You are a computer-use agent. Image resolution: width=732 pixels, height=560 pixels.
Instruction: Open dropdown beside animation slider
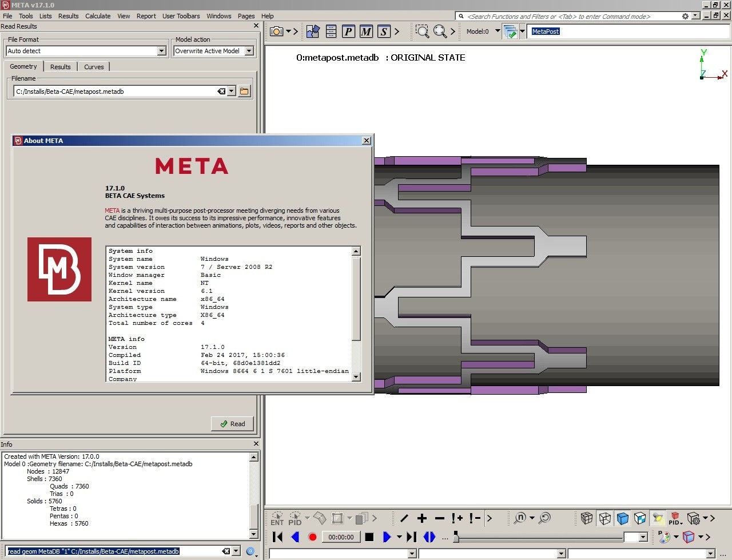coord(643,537)
